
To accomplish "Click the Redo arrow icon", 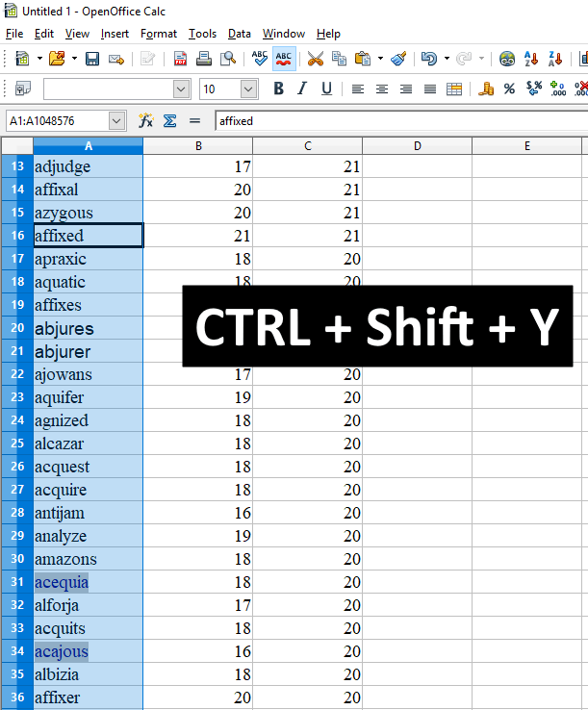I will [x=464, y=59].
